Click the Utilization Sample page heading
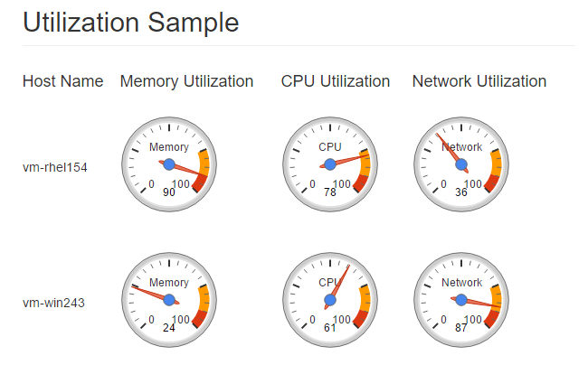This screenshot has width=588, height=365. coord(130,23)
